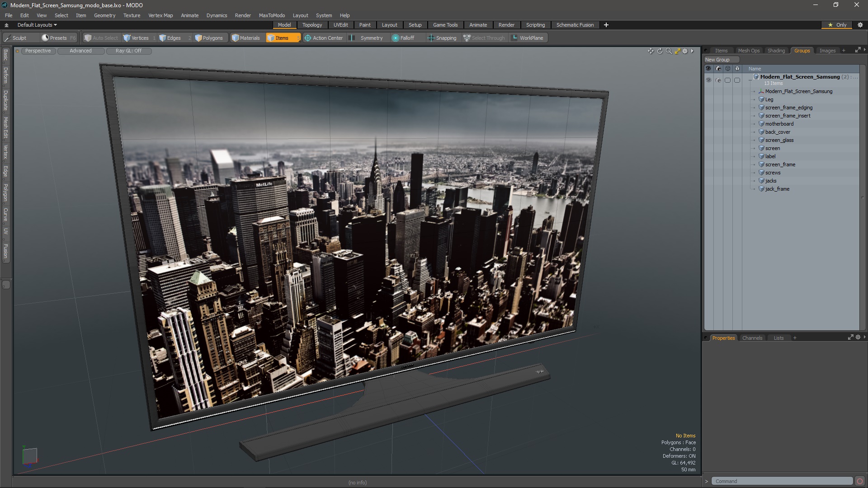The height and width of the screenshot is (488, 868).
Task: Add a new tab next to Lists
Action: pos(795,338)
